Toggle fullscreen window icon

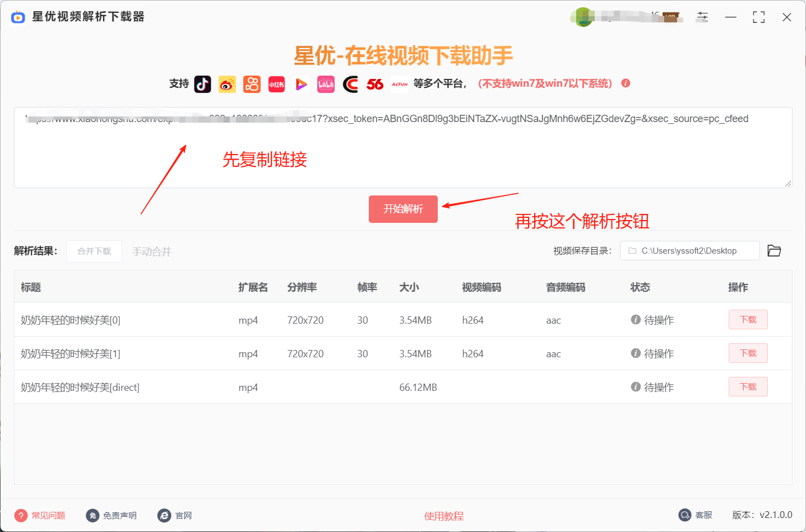(x=758, y=17)
